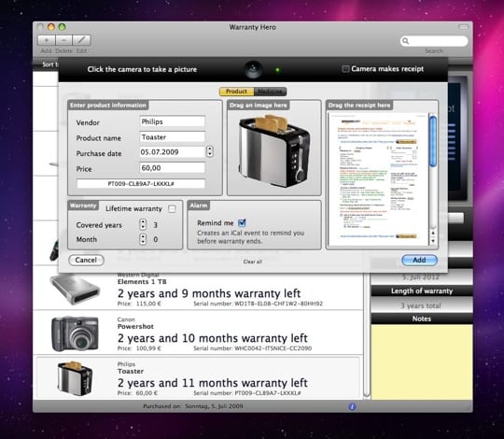The image size is (504, 439).
Task: Change the Month stepper
Action: [143, 239]
